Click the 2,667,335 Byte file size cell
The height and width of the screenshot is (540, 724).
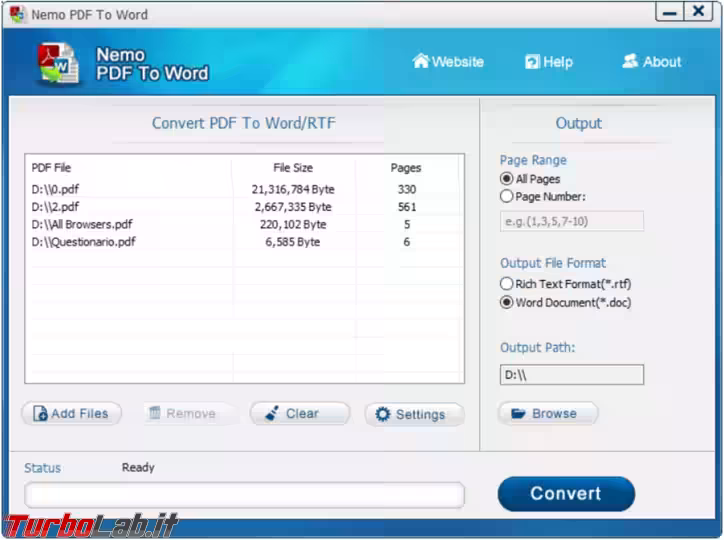[293, 207]
